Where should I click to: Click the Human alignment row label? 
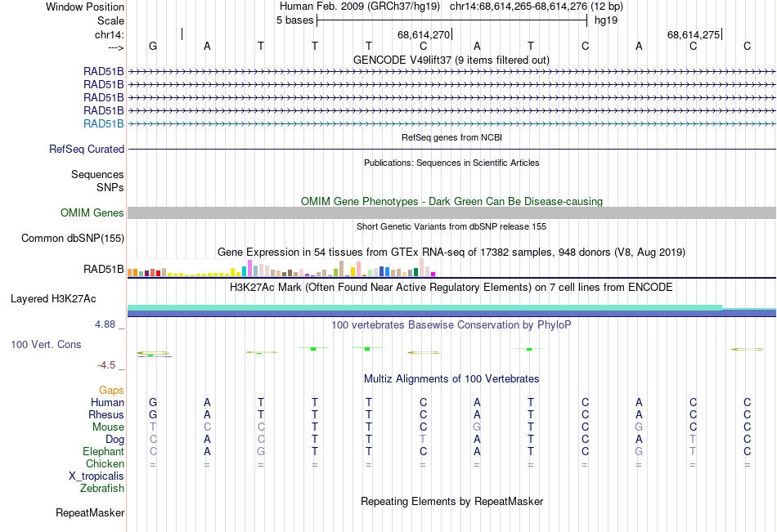coord(107,402)
